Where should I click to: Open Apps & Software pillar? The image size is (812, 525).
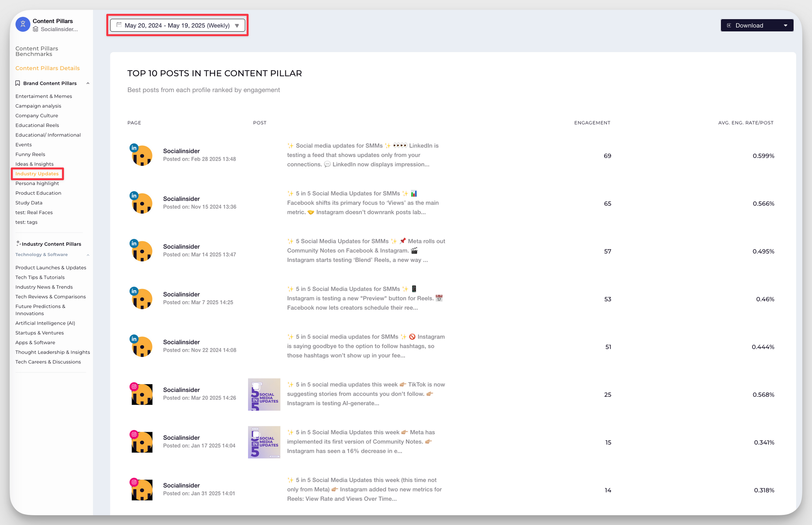coord(35,343)
